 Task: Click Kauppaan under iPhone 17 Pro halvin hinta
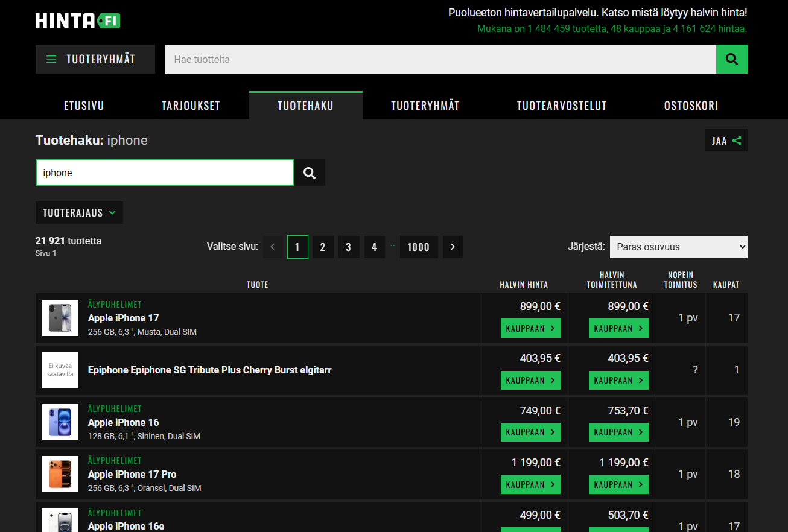click(530, 484)
